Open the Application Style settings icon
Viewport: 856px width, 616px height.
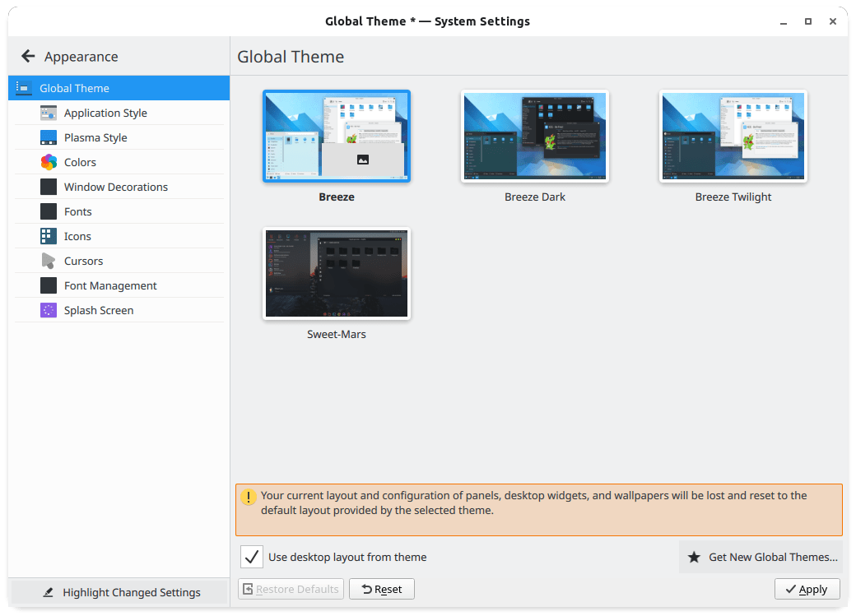[47, 113]
